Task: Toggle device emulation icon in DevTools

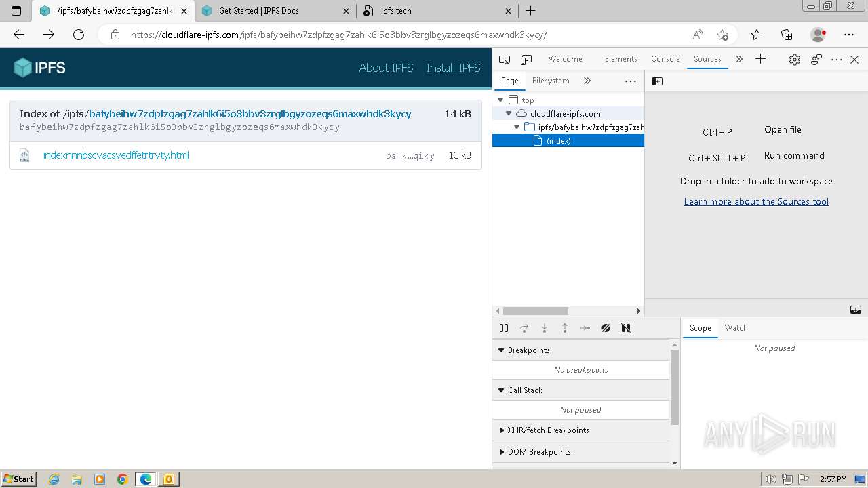Action: click(x=526, y=60)
